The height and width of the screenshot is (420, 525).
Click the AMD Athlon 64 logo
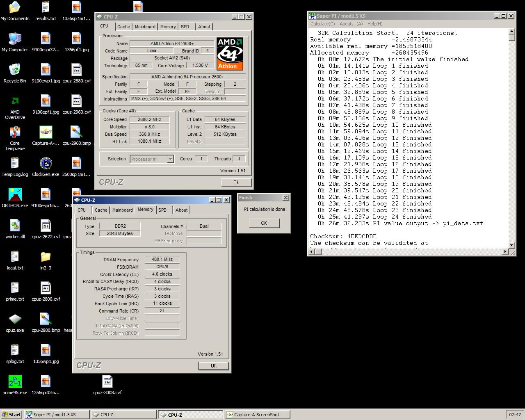click(230, 54)
